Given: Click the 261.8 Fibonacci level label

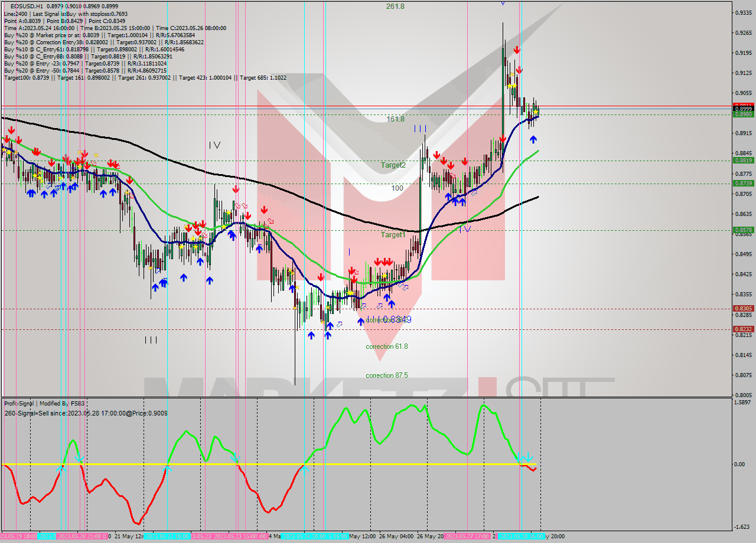Looking at the screenshot, I should (395, 6).
